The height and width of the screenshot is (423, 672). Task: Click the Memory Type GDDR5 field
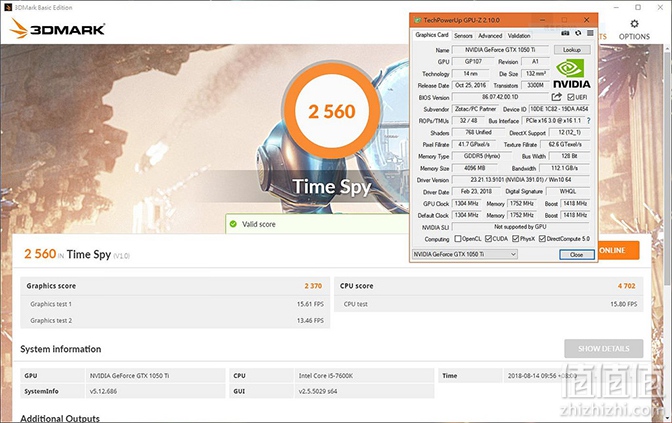pyautogui.click(x=482, y=156)
